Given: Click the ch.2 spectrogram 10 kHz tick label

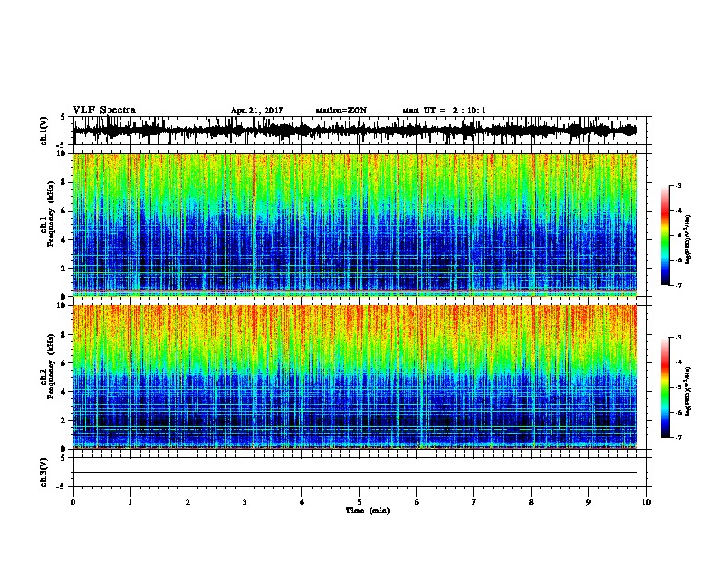Looking at the screenshot, I should click(63, 305).
